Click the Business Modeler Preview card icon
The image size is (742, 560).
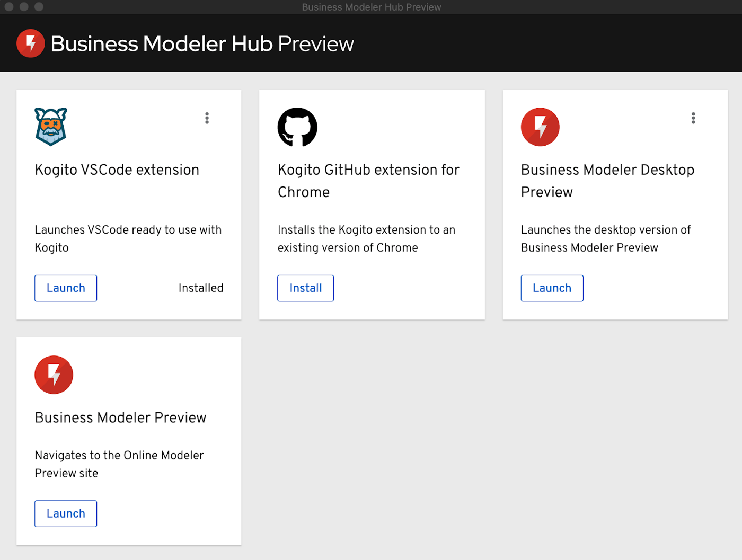[54, 375]
